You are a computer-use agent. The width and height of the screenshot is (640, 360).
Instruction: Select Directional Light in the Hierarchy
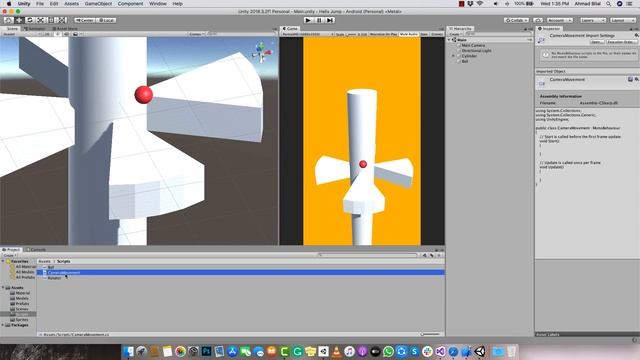pyautogui.click(x=476, y=51)
